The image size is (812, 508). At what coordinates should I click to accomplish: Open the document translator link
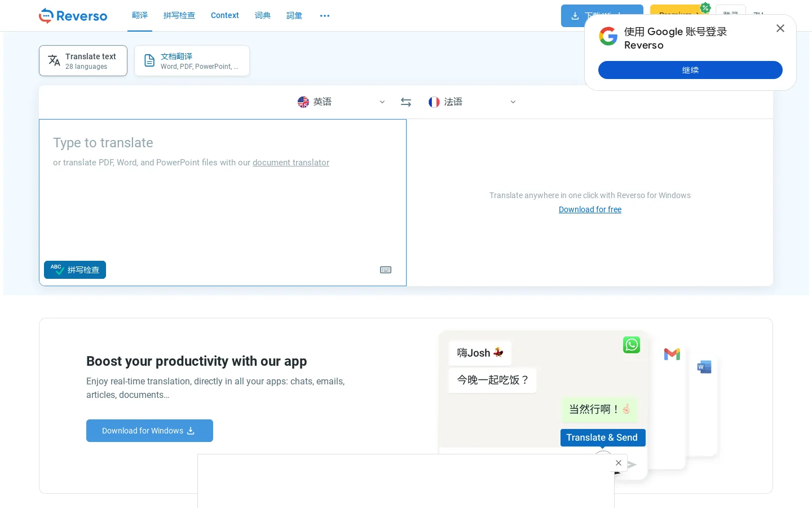[291, 163]
